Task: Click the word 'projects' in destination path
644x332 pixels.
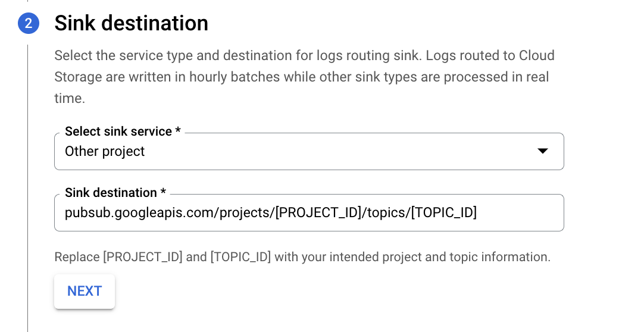Action: [245, 212]
